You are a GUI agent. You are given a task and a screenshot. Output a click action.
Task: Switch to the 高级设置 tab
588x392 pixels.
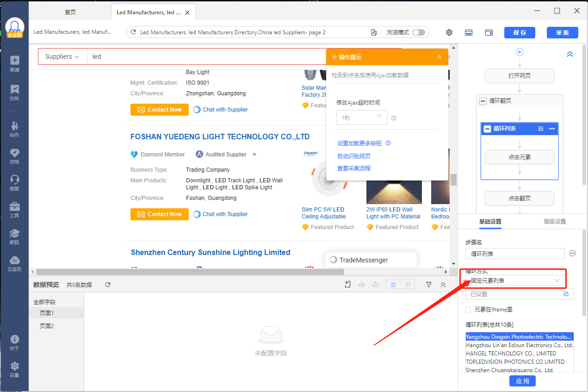pyautogui.click(x=555, y=222)
